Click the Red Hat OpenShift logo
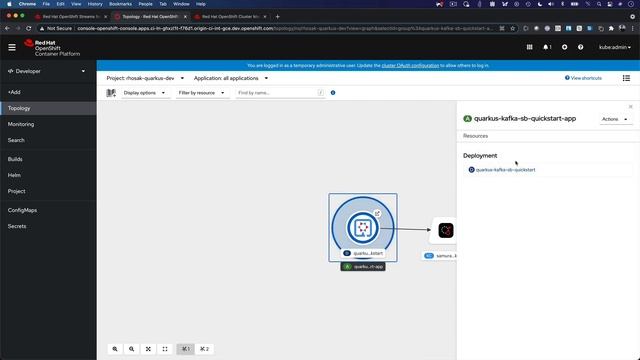Screen dimensions: 640x360 coord(52,48)
